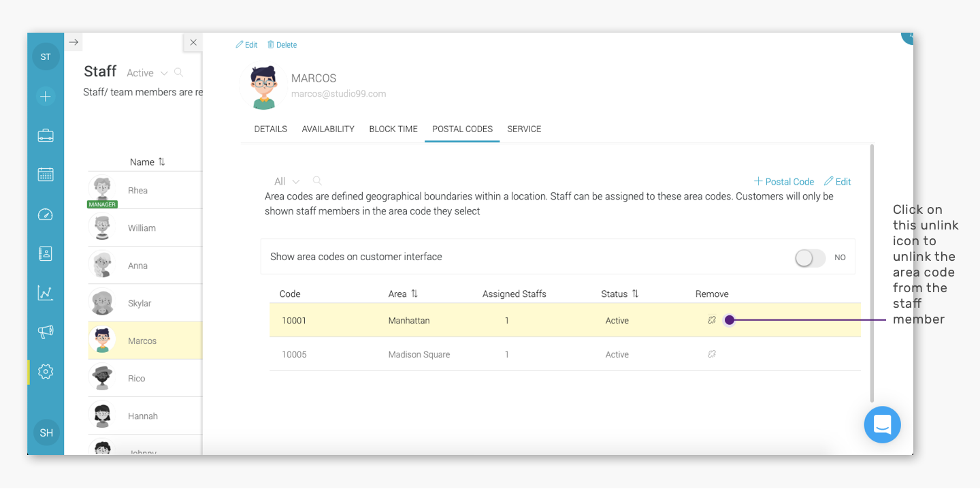Image resolution: width=980 pixels, height=489 pixels.
Task: Click the search icon next to Staff Active
Action: [178, 72]
